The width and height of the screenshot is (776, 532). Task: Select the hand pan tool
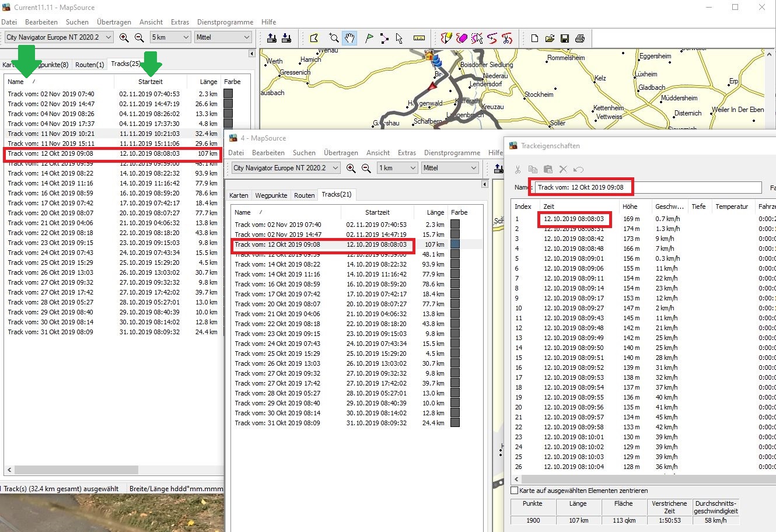pos(349,38)
